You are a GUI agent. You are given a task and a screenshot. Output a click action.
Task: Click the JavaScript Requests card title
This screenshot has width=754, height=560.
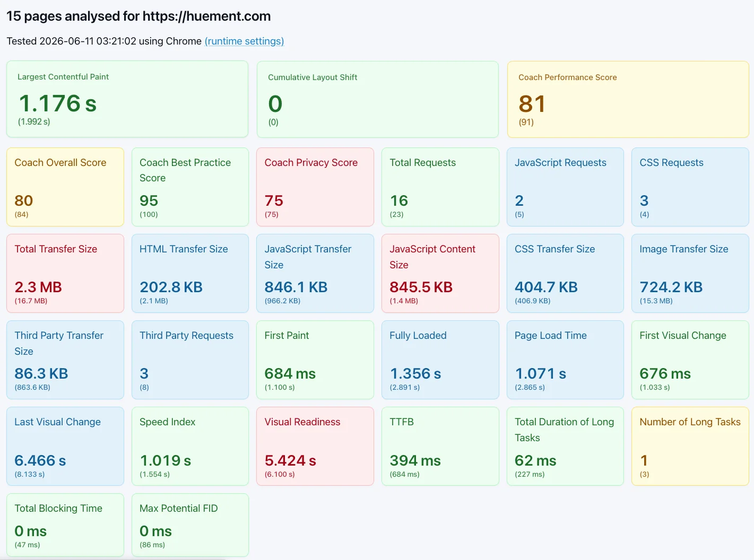[x=560, y=163]
